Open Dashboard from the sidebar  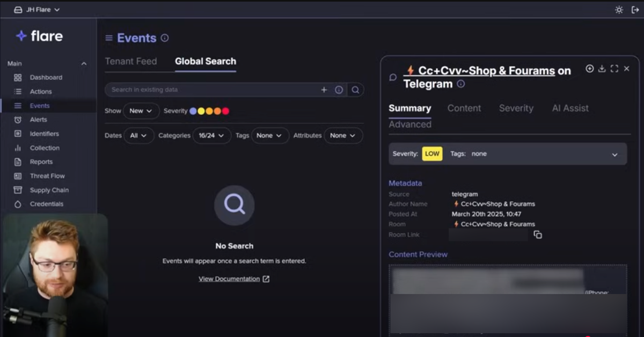tap(46, 77)
